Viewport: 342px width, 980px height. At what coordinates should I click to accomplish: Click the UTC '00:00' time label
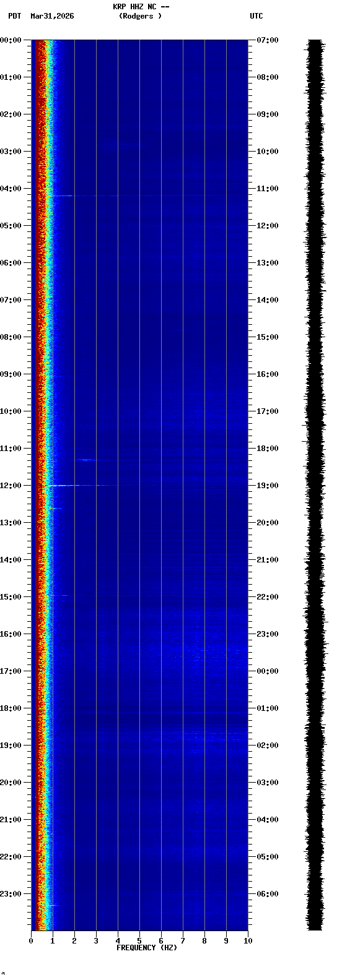[x=268, y=671]
